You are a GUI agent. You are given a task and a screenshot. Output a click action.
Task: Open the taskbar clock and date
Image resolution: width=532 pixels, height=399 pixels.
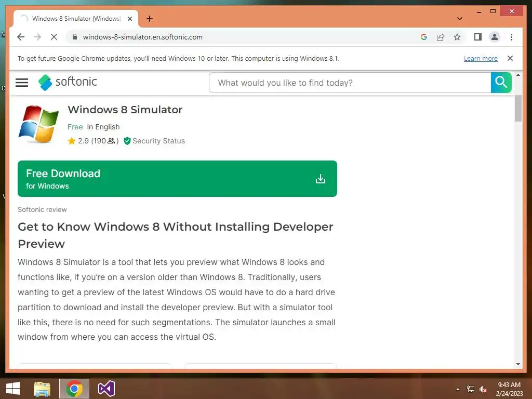point(509,389)
